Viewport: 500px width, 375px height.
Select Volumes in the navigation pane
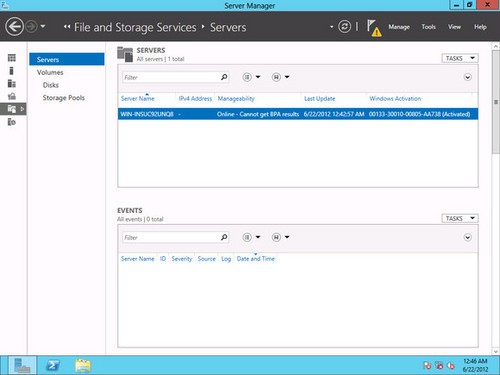(50, 72)
